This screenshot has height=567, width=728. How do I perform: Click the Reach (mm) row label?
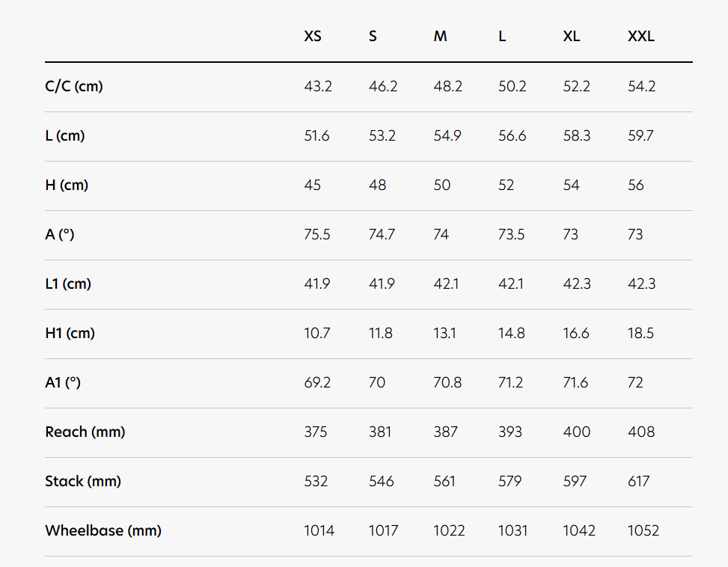[85, 432]
